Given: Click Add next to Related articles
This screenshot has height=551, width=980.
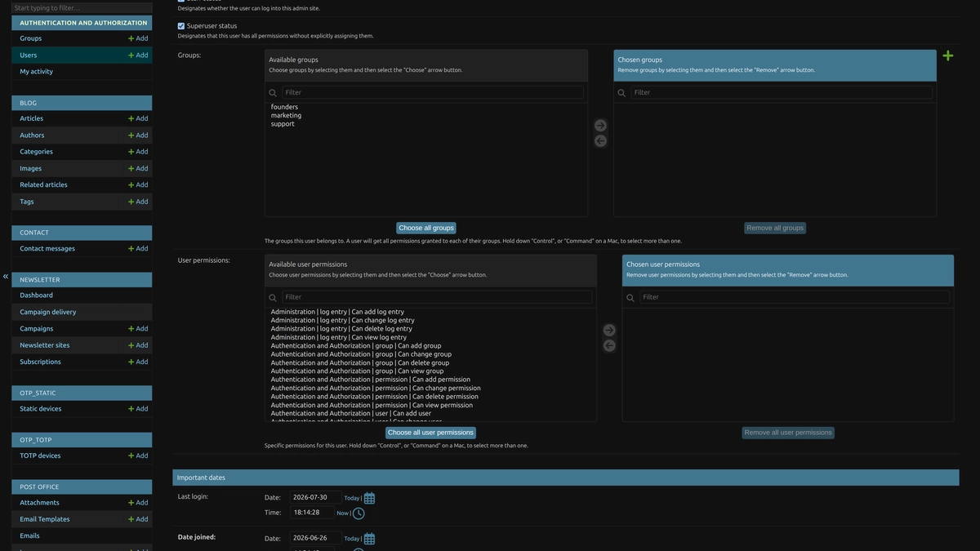Looking at the screenshot, I should click(138, 185).
